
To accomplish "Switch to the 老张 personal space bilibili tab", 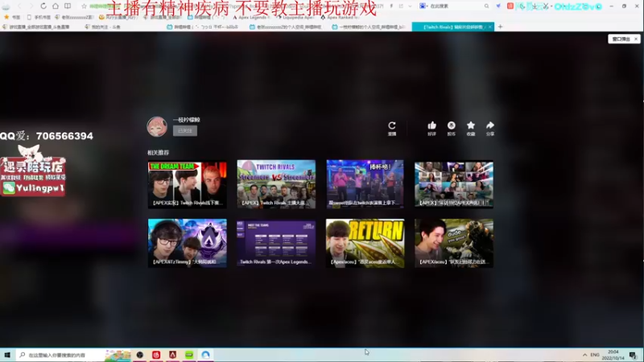I will pos(287,27).
